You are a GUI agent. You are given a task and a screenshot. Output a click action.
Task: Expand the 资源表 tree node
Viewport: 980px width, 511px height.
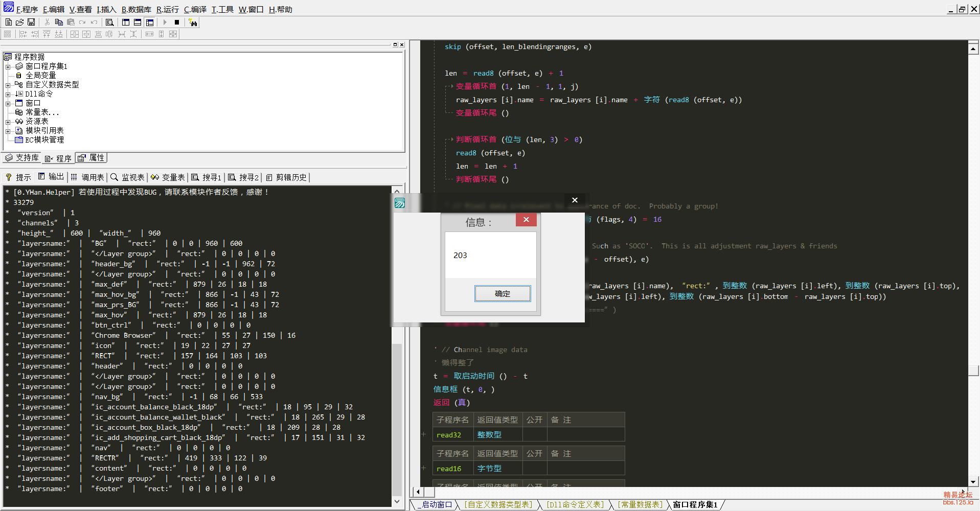(x=8, y=122)
